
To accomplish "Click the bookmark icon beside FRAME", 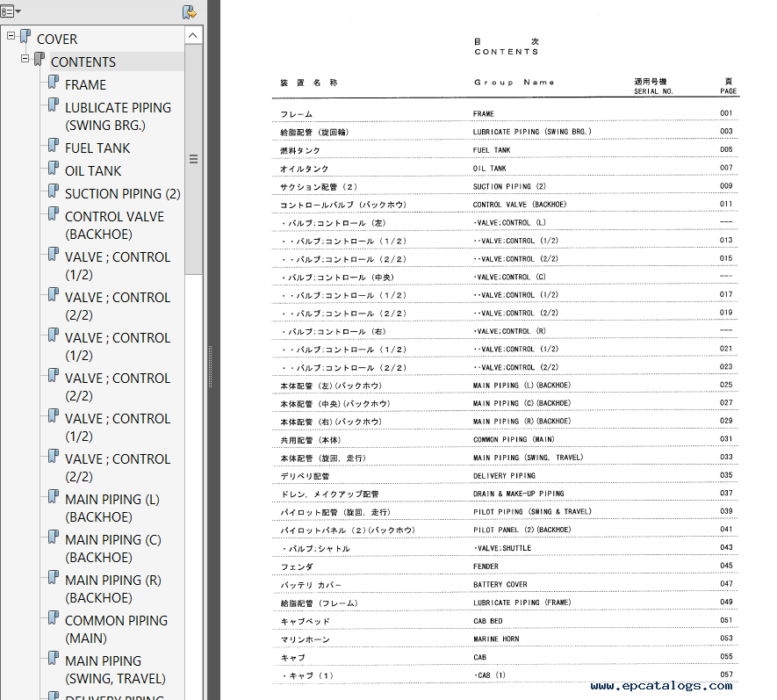I will [x=53, y=82].
